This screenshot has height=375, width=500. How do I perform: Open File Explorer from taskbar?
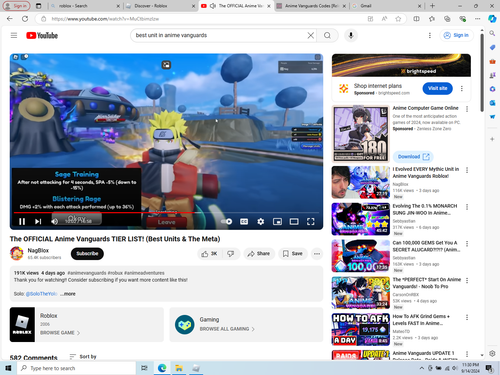[179, 368]
